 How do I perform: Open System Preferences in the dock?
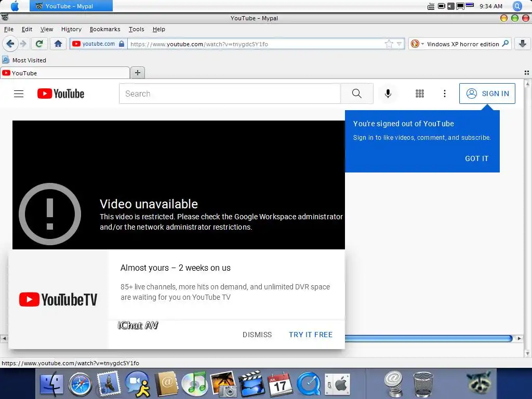point(337,385)
